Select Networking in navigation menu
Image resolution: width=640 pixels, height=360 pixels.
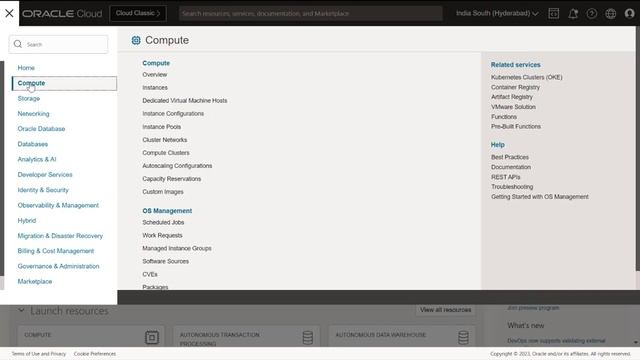click(33, 113)
